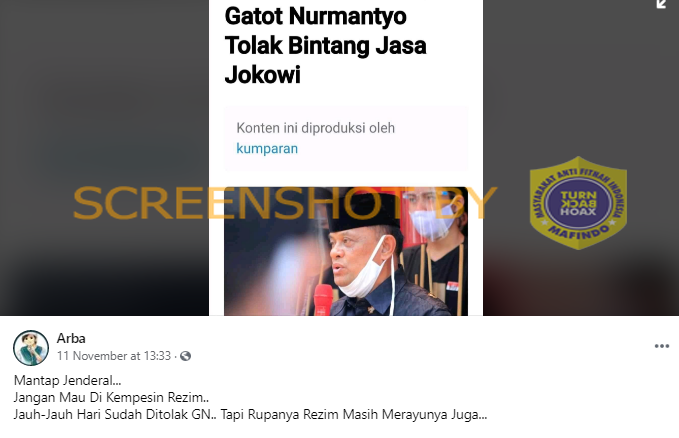This screenshot has width=679, height=438.
Task: Click the globe public audience icon
Action: [x=185, y=356]
